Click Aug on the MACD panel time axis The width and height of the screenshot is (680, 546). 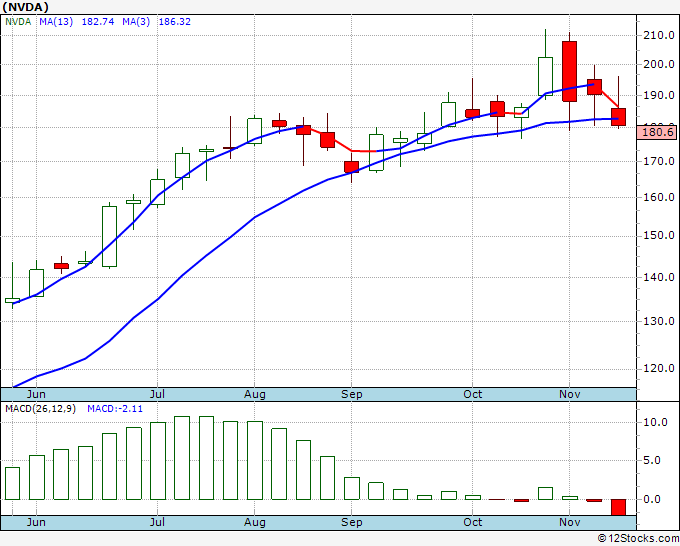(x=255, y=522)
